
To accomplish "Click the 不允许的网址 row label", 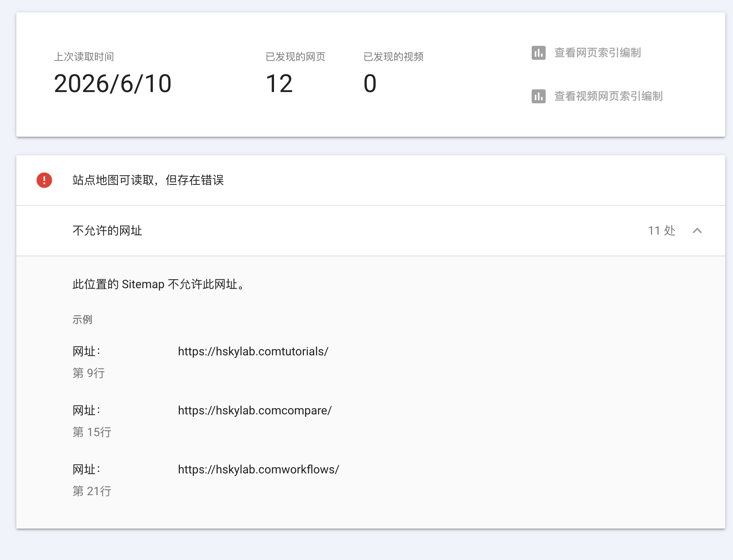I will [107, 231].
